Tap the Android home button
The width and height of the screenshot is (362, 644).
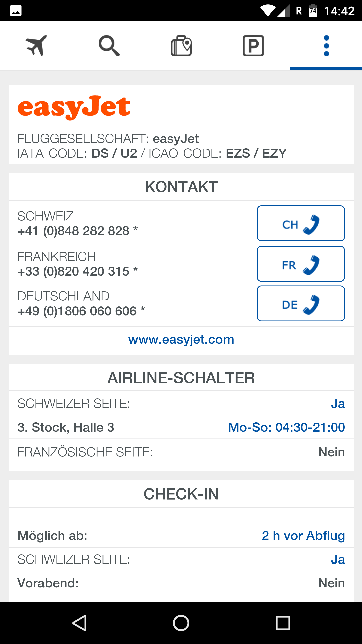(x=181, y=623)
